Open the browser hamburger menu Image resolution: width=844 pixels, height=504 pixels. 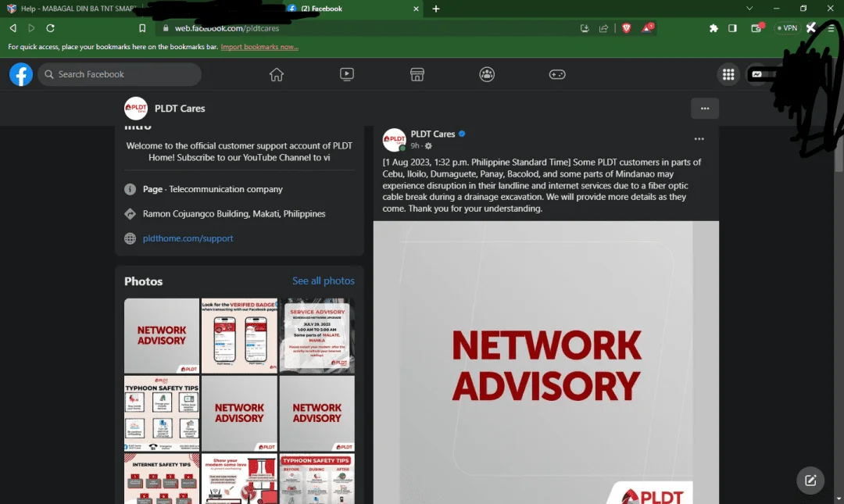click(x=831, y=28)
